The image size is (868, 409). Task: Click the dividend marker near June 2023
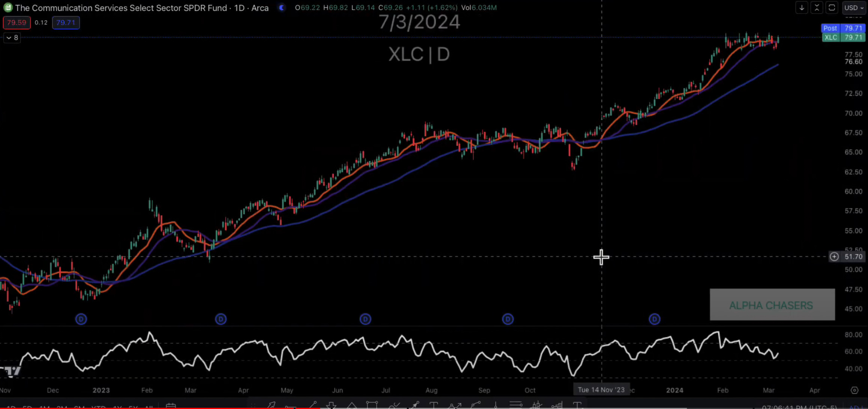365,319
